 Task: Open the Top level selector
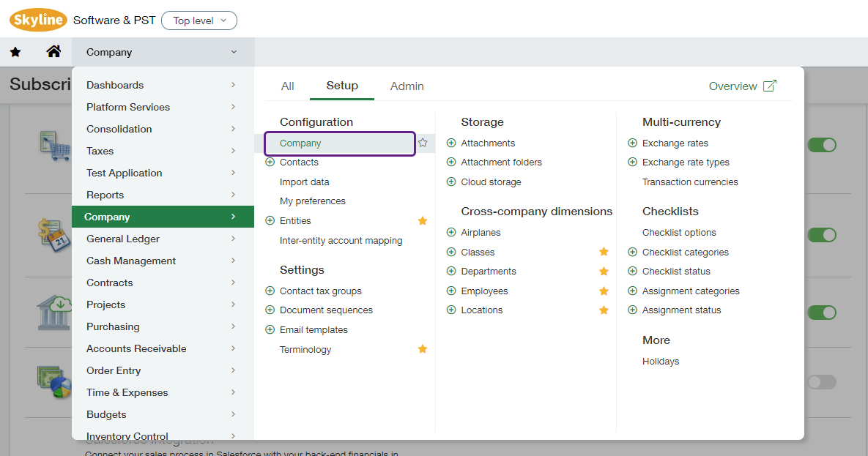199,20
